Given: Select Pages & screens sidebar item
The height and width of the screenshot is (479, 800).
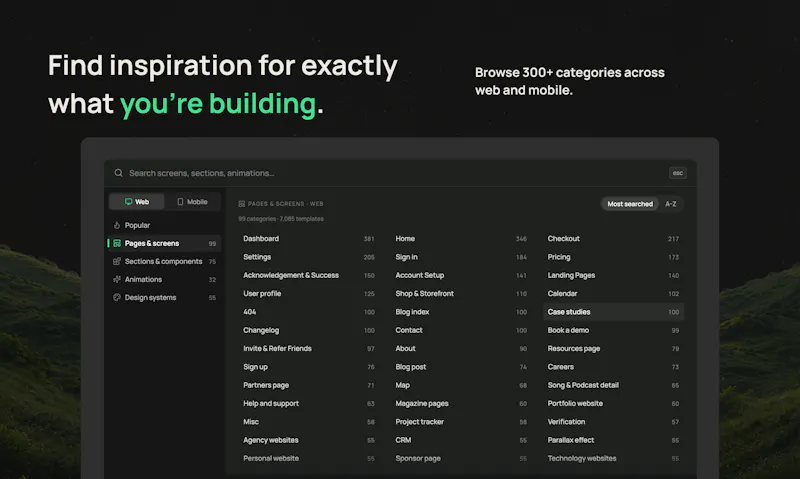Looking at the screenshot, I should pos(164,243).
